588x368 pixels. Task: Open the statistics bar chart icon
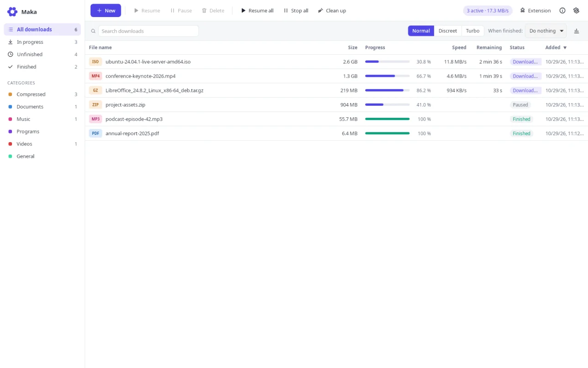(577, 31)
